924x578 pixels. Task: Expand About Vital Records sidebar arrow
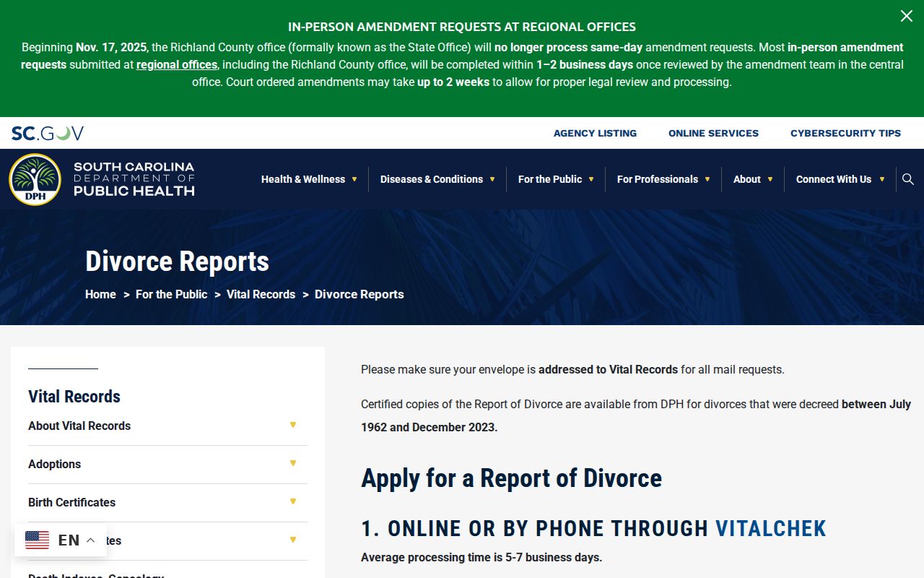click(293, 425)
